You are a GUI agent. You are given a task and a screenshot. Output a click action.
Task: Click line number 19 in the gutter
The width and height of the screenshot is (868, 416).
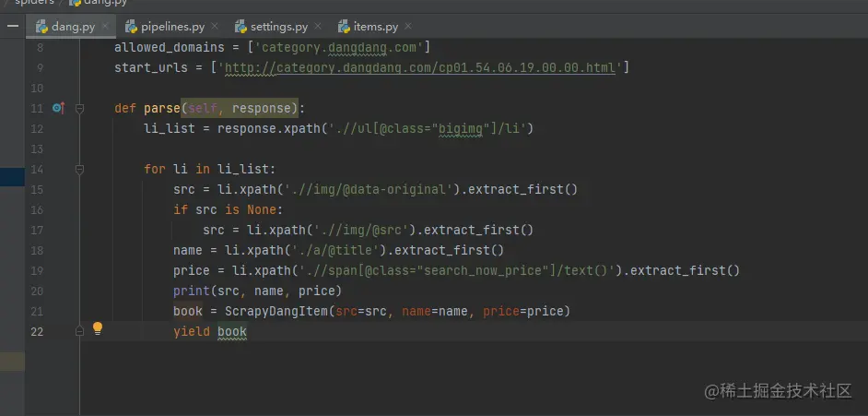point(37,270)
